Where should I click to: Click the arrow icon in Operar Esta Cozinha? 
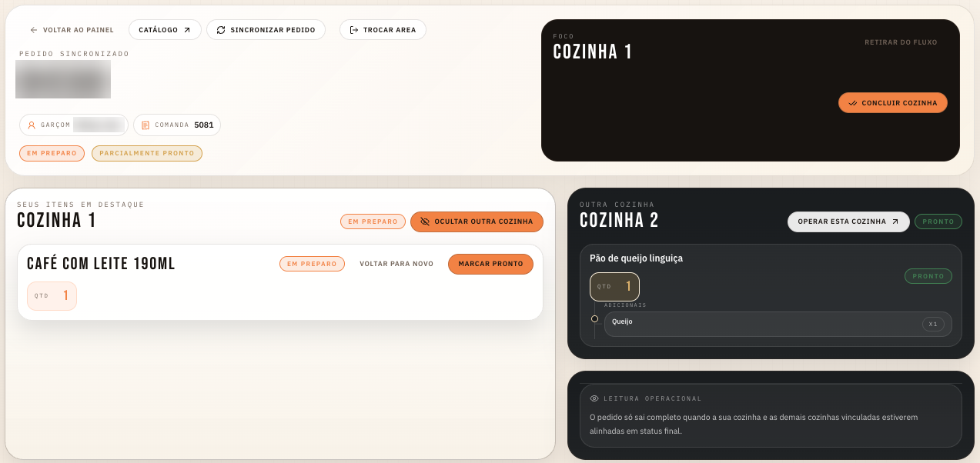click(x=895, y=222)
